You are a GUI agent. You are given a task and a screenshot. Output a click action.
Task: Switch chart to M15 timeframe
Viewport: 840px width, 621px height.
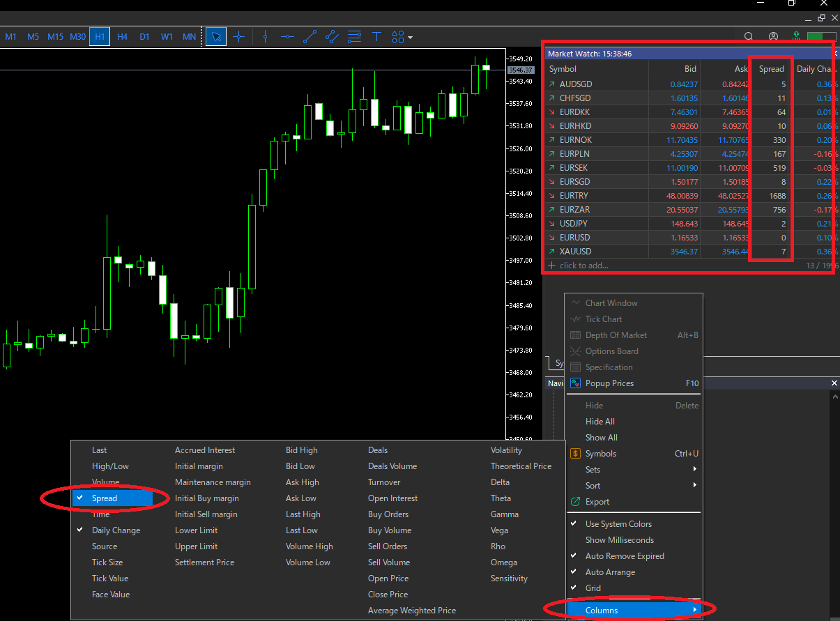coord(56,37)
